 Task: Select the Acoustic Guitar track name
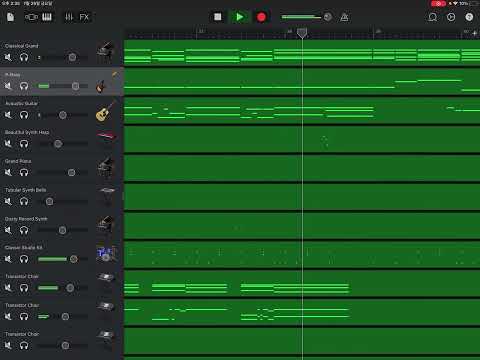pyautogui.click(x=21, y=103)
